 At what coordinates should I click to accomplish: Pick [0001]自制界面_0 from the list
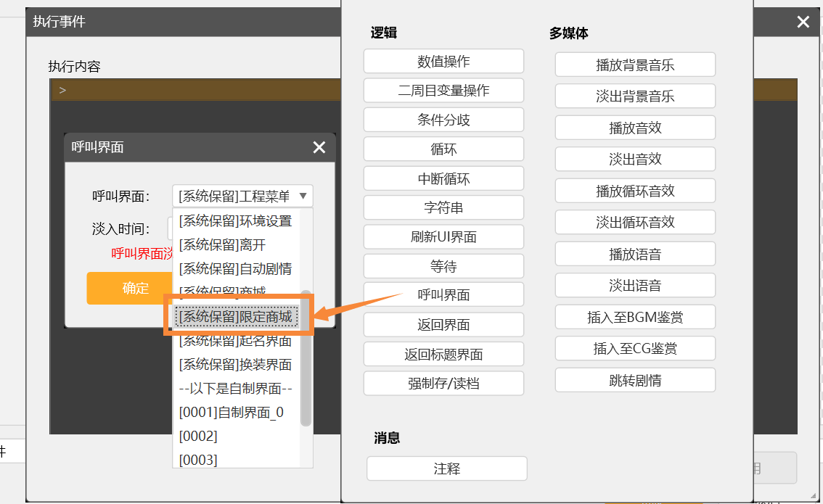pos(231,413)
